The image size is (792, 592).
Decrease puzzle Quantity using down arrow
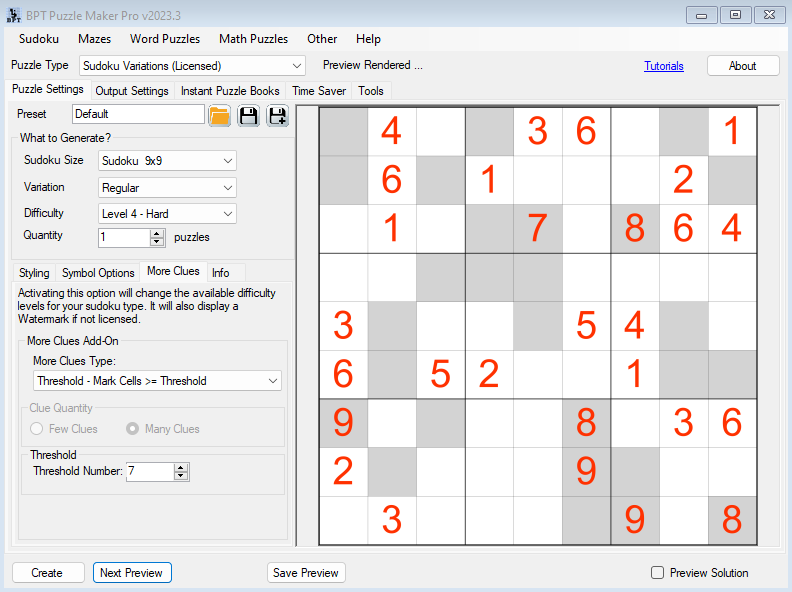[x=156, y=242]
